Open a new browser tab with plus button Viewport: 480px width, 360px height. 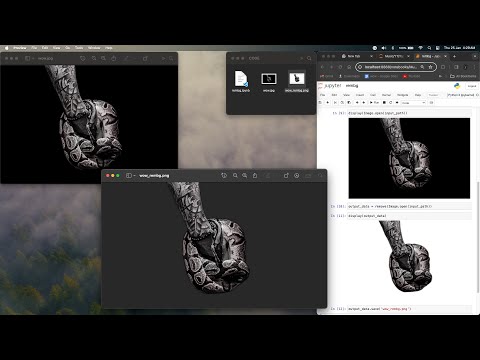[454, 56]
